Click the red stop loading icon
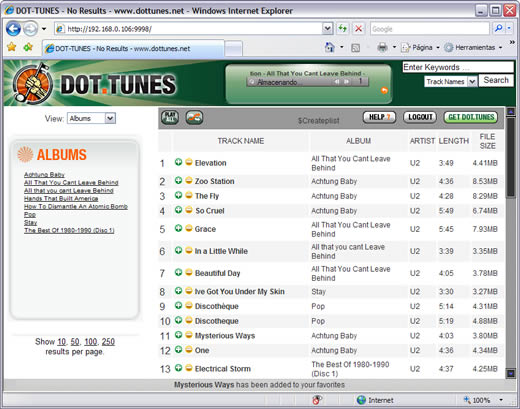Screen dimensions: 520x409 [358, 29]
